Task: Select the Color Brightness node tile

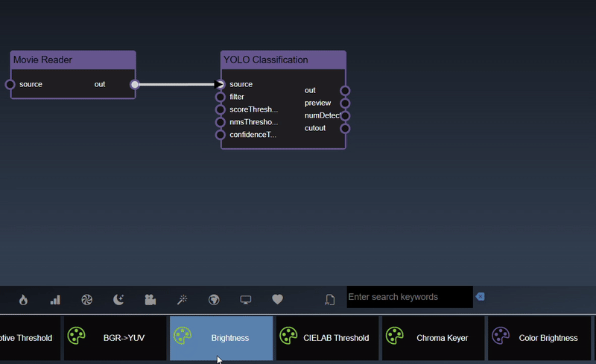Action: [x=539, y=338]
